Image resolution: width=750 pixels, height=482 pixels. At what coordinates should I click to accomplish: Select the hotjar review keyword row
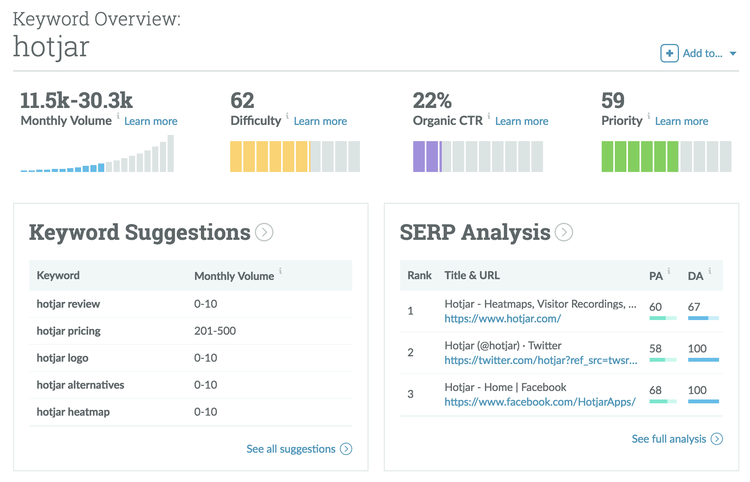(x=190, y=304)
